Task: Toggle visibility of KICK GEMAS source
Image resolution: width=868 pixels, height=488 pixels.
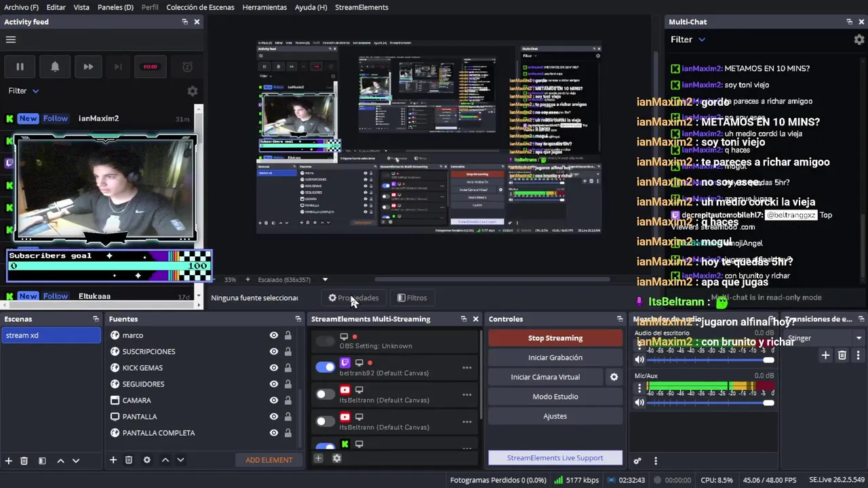Action: 273,368
